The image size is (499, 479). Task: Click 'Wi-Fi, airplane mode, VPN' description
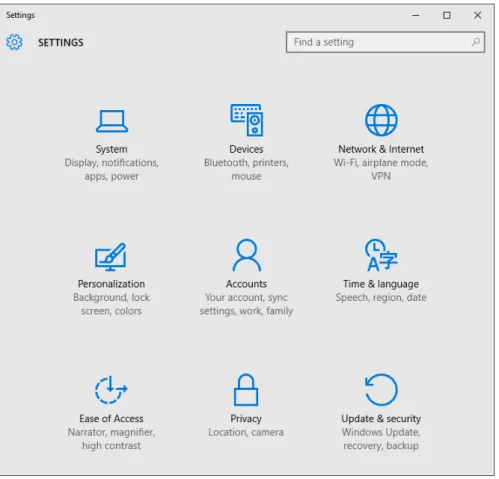tap(381, 169)
